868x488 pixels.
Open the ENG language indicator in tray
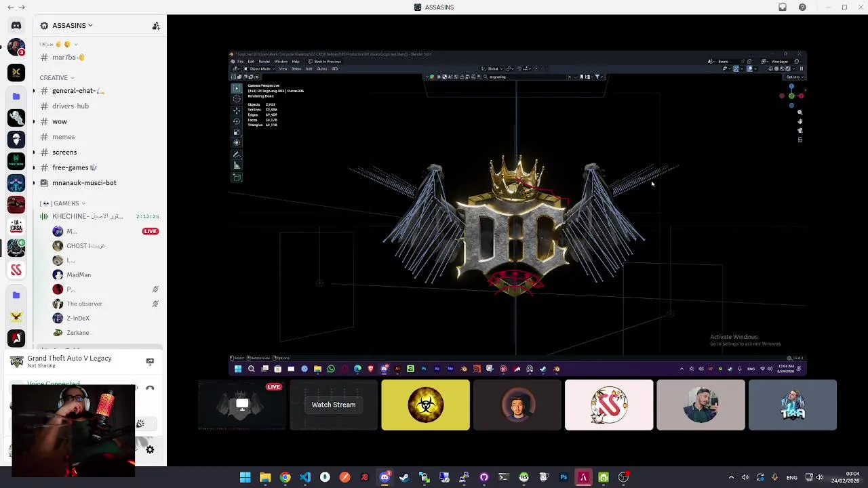pyautogui.click(x=792, y=478)
